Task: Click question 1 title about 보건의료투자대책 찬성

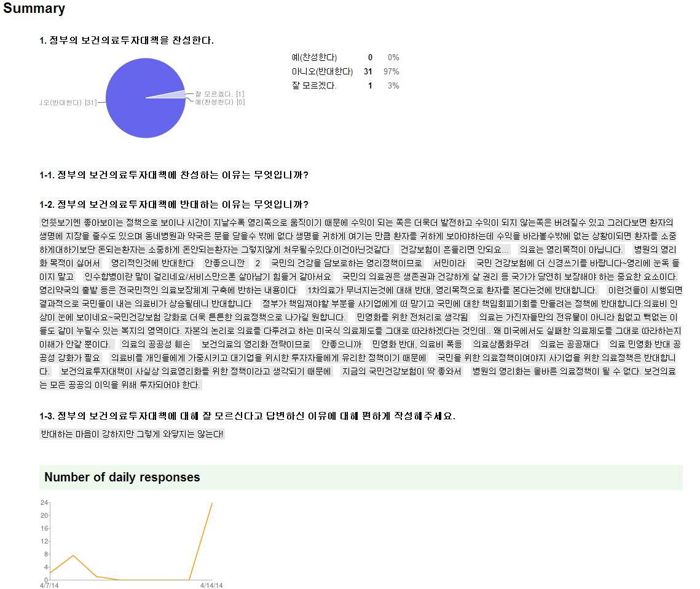Action: (x=127, y=40)
